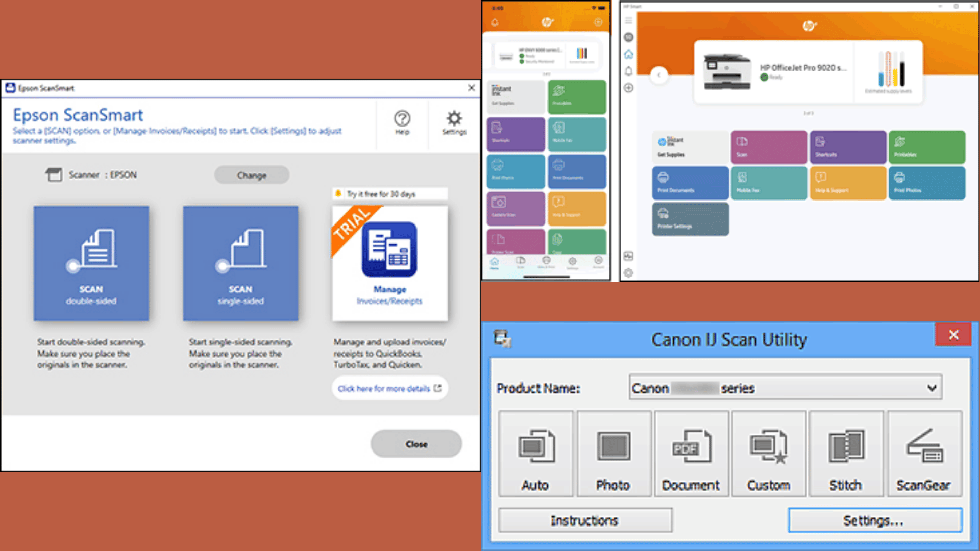Tap the top-right circle icon in the HP mobile app
This screenshot has width=980, height=551.
pos(598,22)
